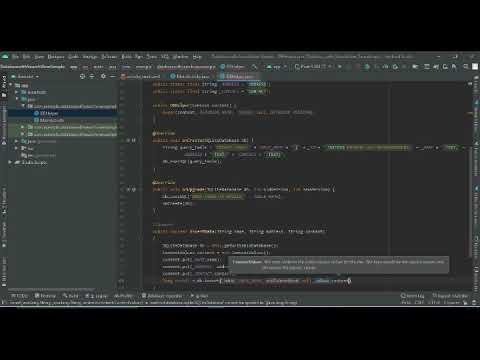This screenshot has width=480, height=360.
Task: Open the Terminal tool window
Action: 45,296
